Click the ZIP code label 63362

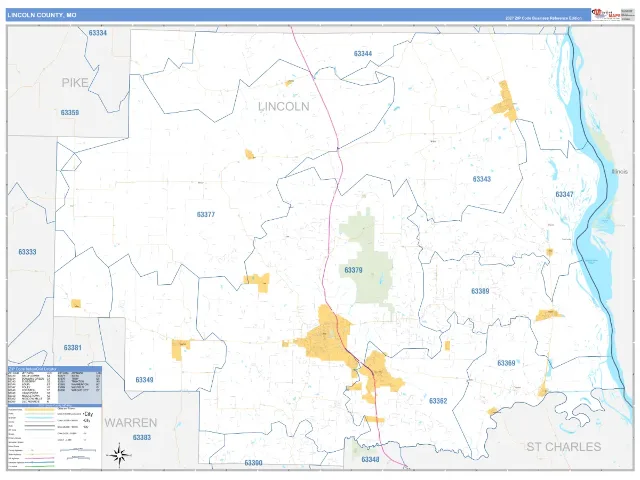coord(438,401)
